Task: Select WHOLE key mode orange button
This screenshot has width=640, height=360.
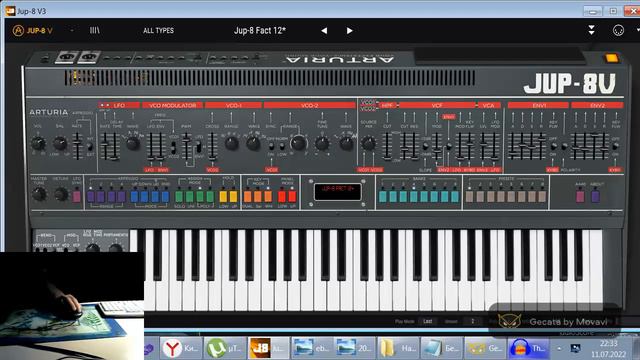Action: point(268,197)
